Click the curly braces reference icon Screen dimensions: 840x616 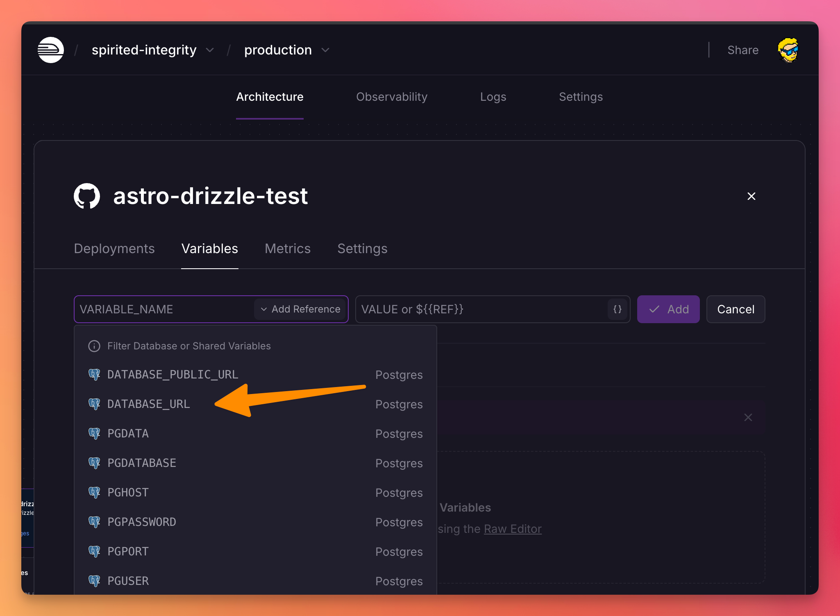(618, 309)
